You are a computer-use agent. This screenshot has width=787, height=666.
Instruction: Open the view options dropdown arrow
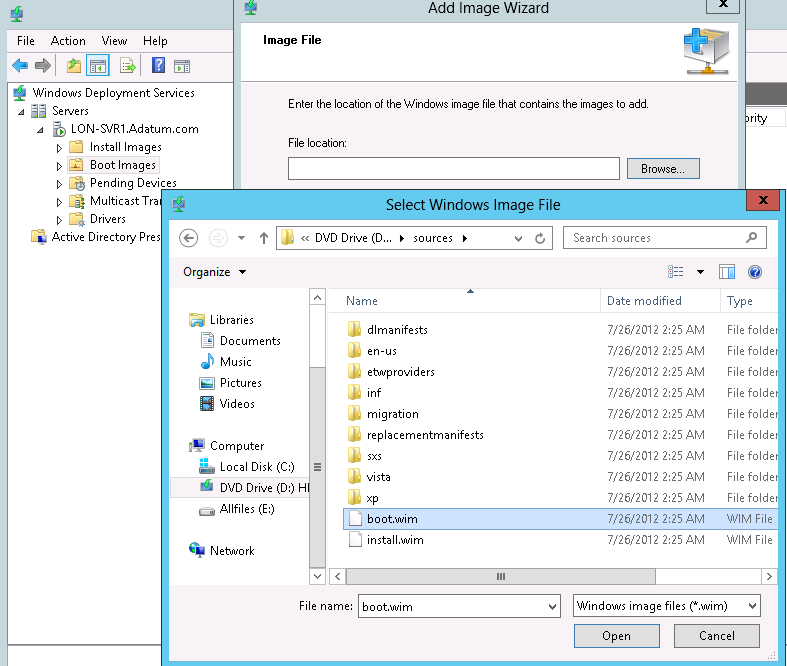coord(700,272)
